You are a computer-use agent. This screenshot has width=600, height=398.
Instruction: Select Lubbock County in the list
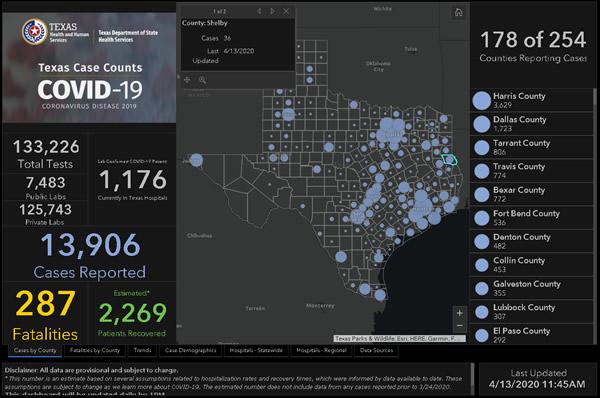[531, 312]
